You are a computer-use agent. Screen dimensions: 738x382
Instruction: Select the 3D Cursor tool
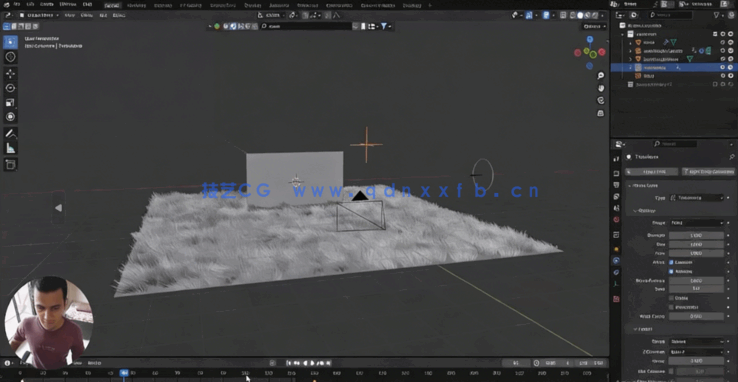(10, 57)
